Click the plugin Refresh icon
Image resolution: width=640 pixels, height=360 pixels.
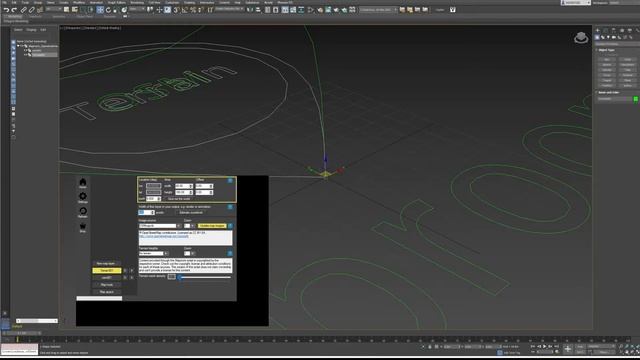(x=83, y=212)
